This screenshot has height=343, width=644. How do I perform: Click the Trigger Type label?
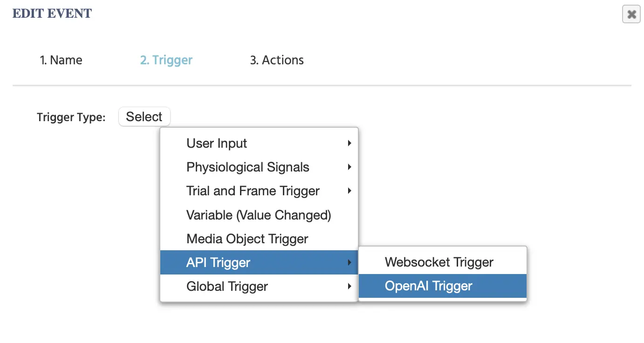tap(71, 117)
